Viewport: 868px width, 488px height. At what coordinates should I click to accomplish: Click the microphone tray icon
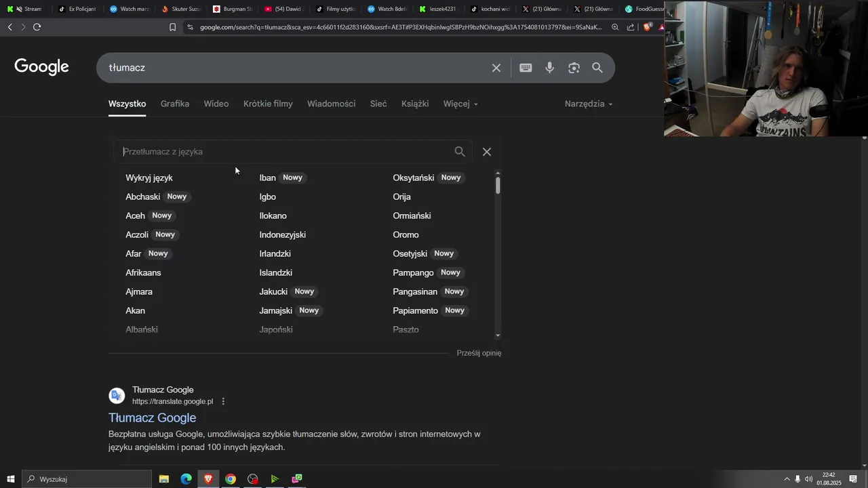[x=797, y=479]
